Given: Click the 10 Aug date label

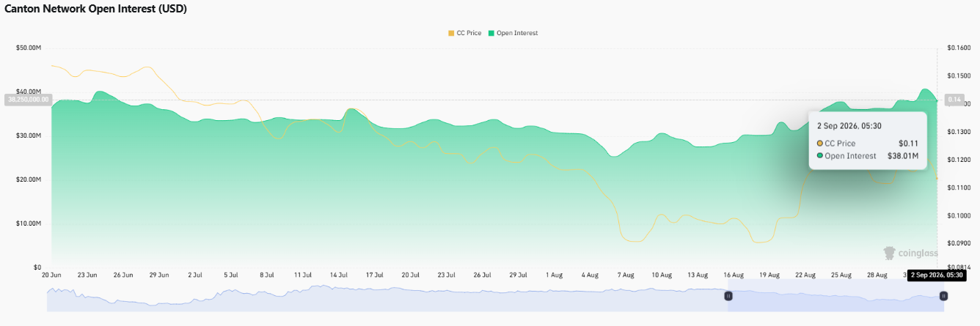Looking at the screenshot, I should click(662, 275).
